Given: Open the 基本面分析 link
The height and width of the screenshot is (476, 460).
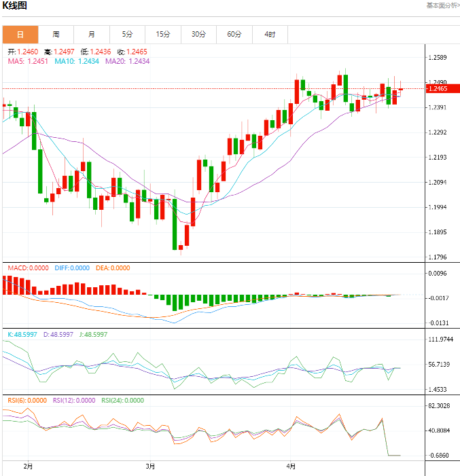Looking at the screenshot, I should click(x=443, y=5).
